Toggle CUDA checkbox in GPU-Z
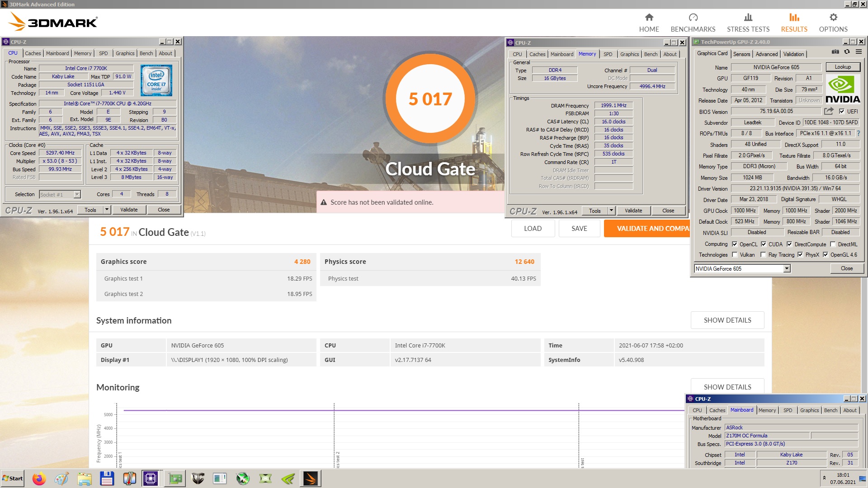This screenshot has width=868, height=488. point(764,244)
